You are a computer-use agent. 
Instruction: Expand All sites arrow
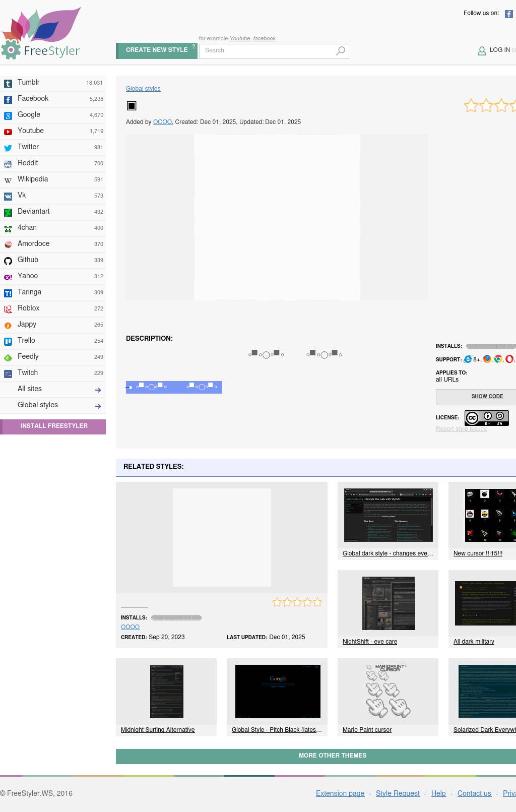click(98, 390)
